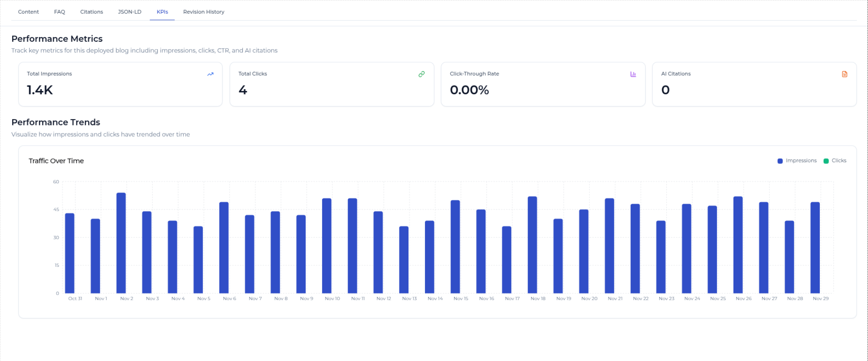This screenshot has height=361, width=868.
Task: Click the Click-Through Rate card label
Action: 474,74
